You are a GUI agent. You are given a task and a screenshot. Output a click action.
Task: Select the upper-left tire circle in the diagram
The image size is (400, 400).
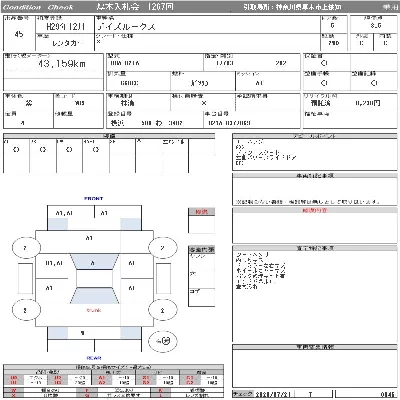tap(26, 248)
